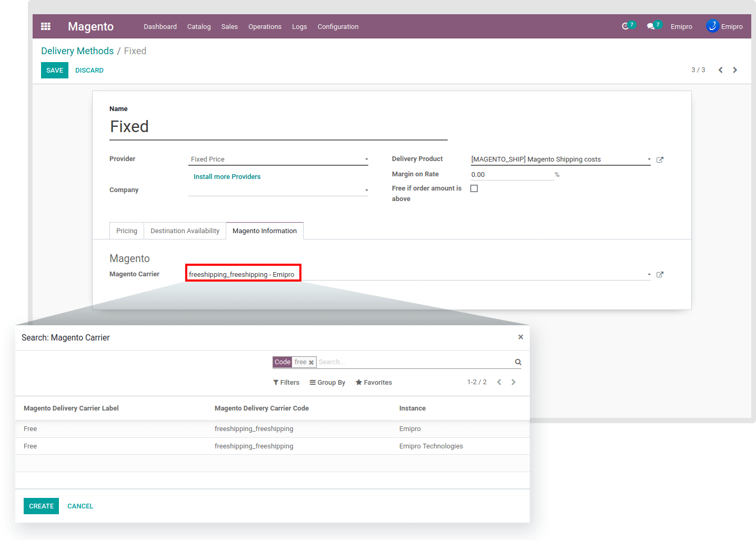Open the Catalog menu
Image resolution: width=756 pixels, height=540 pixels.
[x=199, y=27]
